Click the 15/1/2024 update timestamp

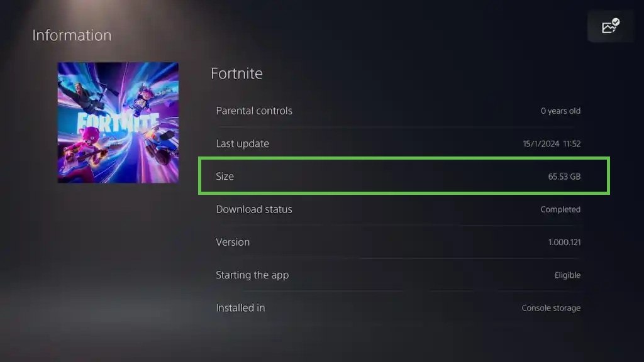coord(550,143)
